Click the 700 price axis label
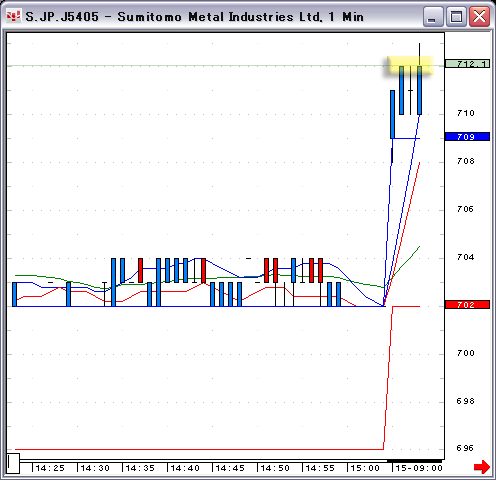 pyautogui.click(x=466, y=353)
